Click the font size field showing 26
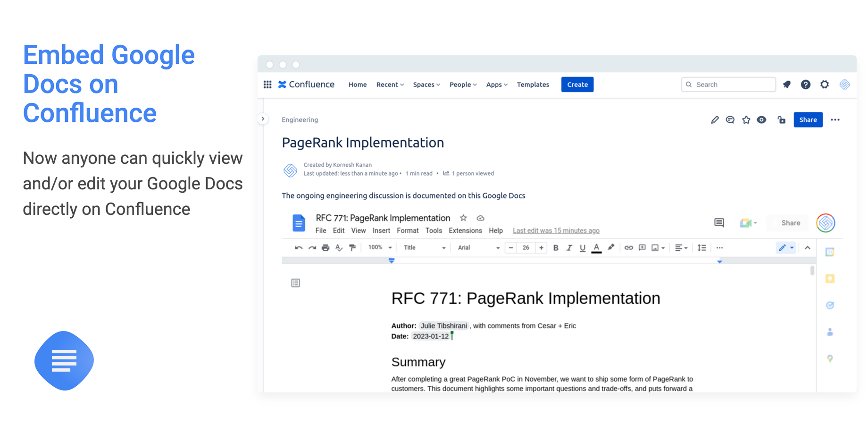 click(x=526, y=247)
